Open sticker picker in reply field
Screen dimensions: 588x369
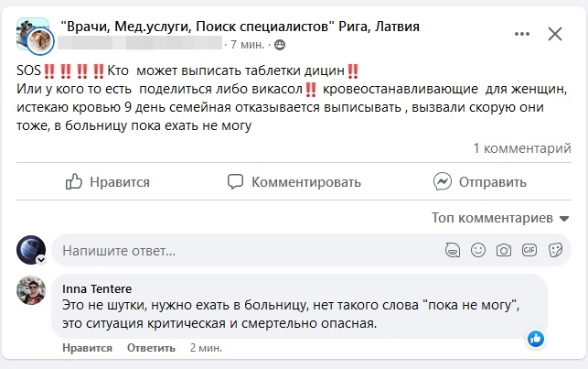click(x=554, y=249)
